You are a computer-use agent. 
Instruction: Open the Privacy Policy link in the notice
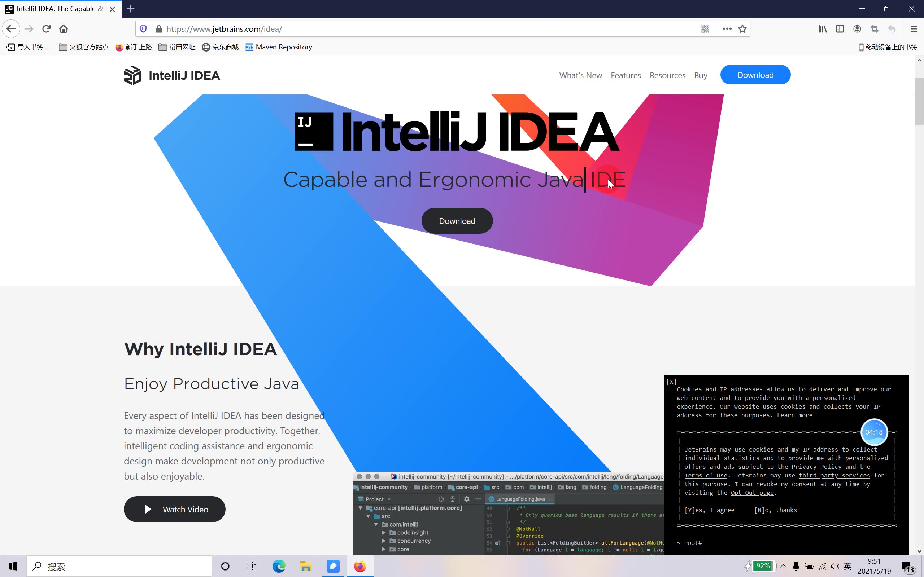point(816,466)
